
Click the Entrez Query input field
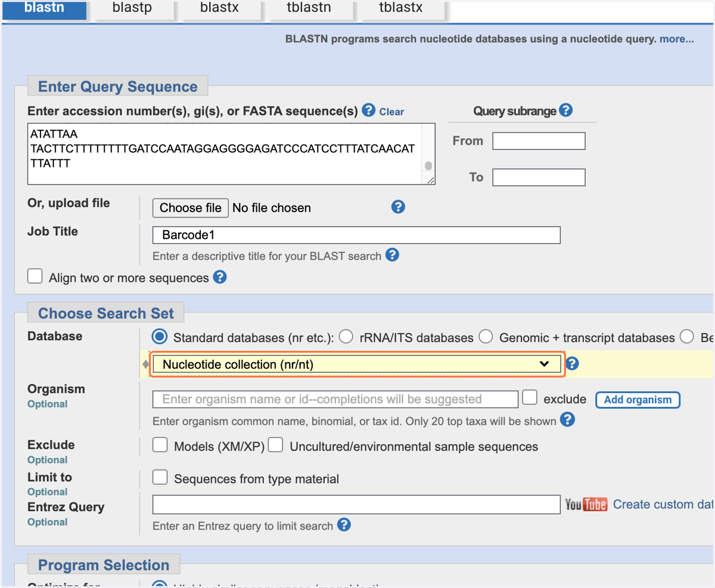(356, 505)
